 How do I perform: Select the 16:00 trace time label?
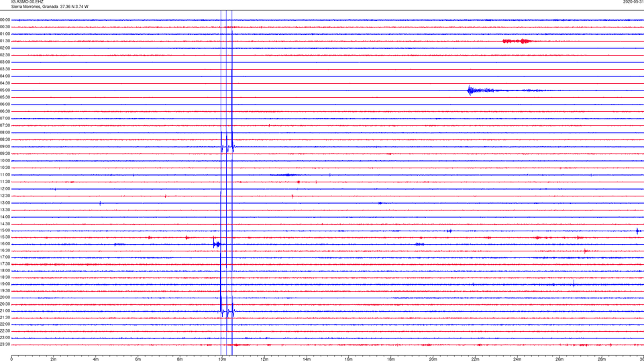click(5, 244)
